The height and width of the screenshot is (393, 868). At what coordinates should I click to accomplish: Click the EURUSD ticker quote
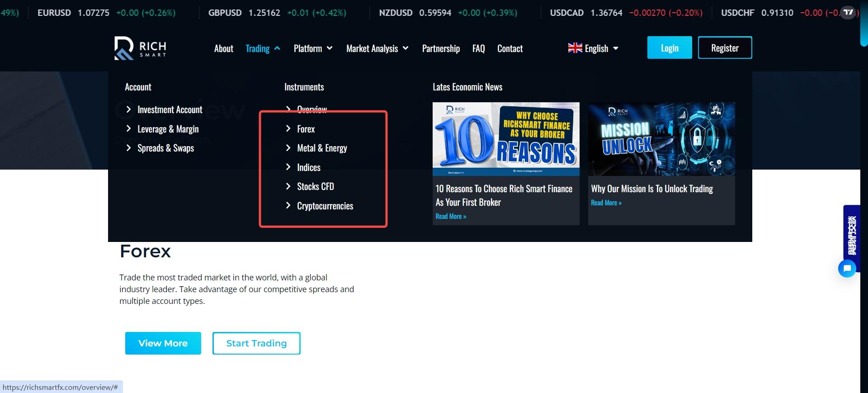(106, 13)
